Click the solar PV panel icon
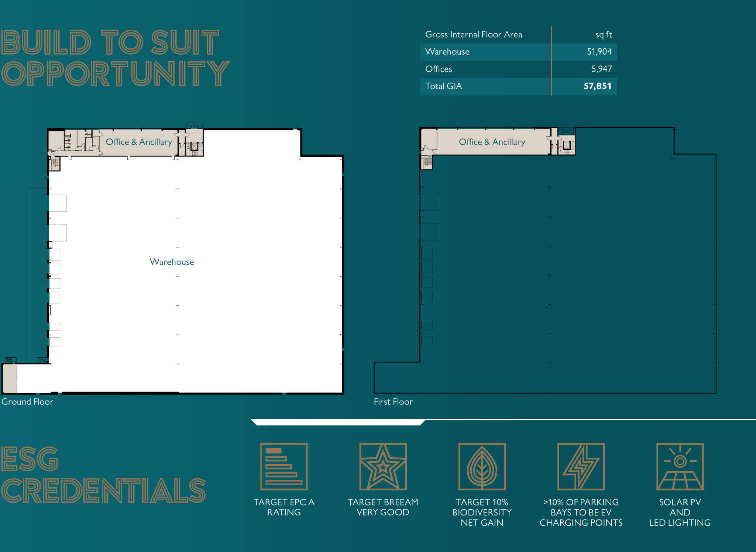 (680, 467)
